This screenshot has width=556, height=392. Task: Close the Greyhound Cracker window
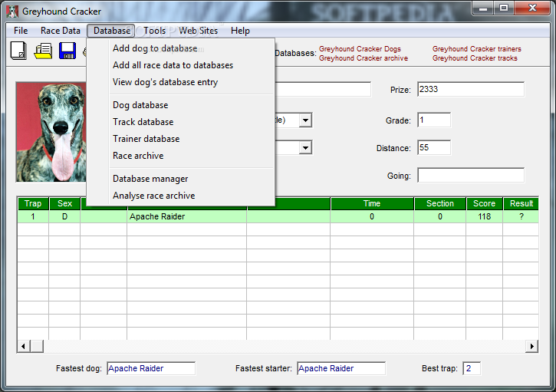point(532,8)
